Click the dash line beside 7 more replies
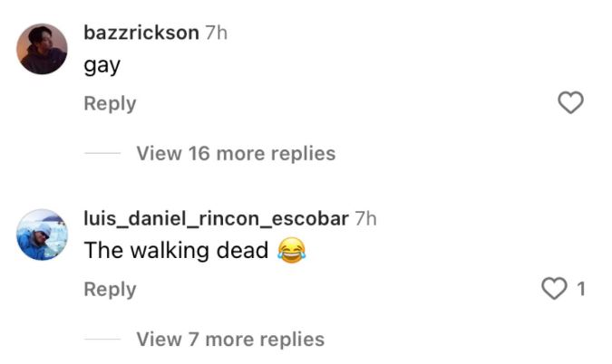 click(102, 339)
